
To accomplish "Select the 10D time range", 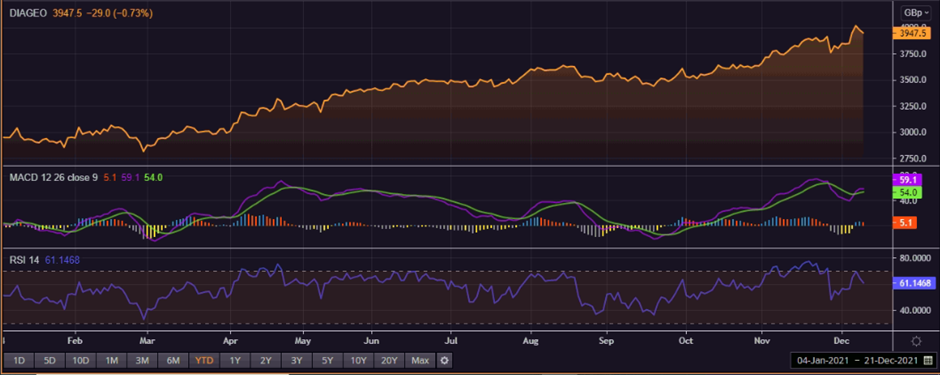I will tap(80, 361).
